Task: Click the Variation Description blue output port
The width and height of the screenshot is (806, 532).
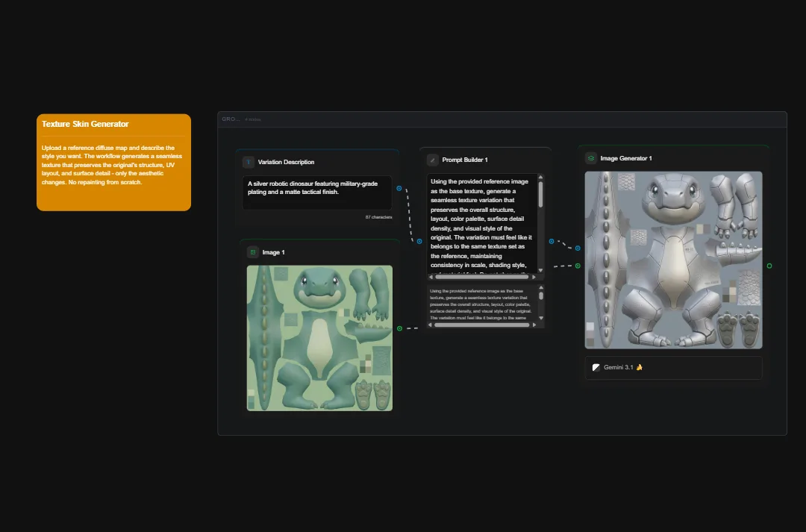Action: coord(399,188)
